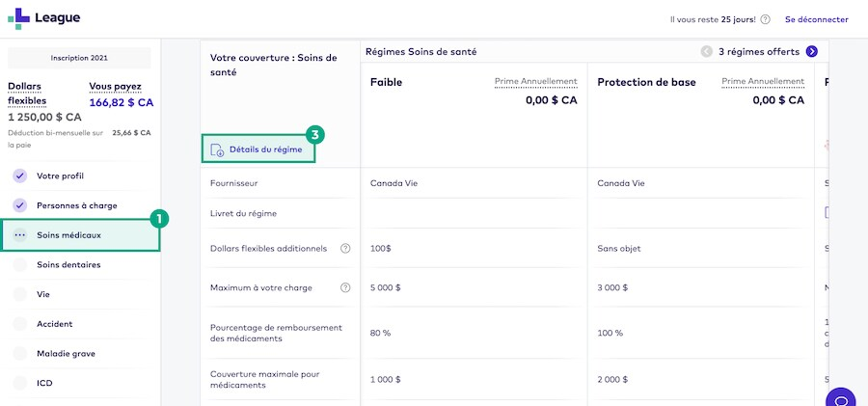The image size is (868, 406).
Task: Expand Prime Annuellement under Faible plan
Action: click(x=535, y=82)
